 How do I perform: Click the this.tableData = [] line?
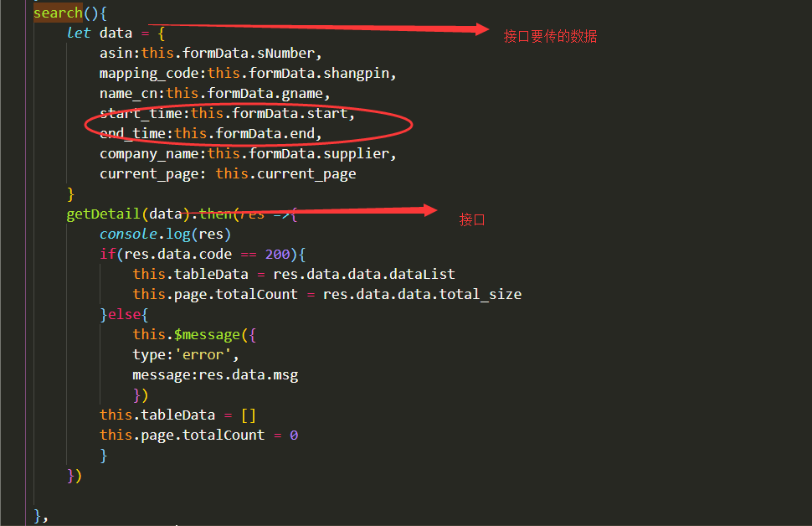(177, 415)
